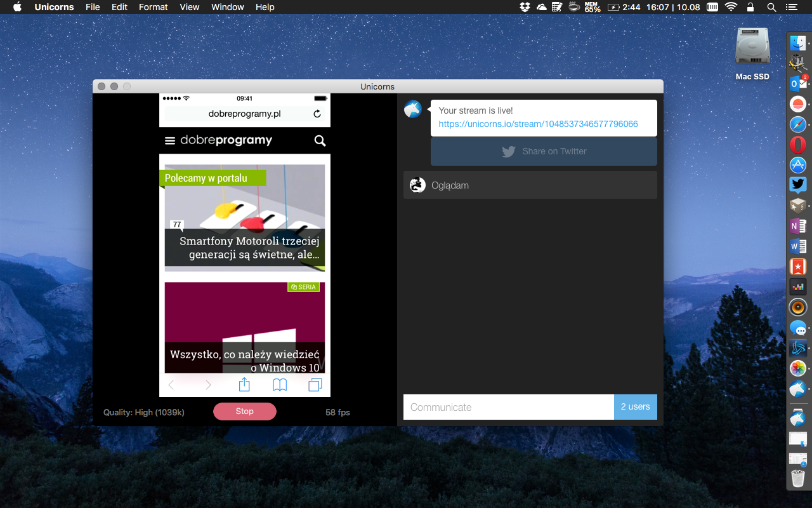Open the App Store Dock icon
Viewport: 812px width, 508px height.
coord(797,164)
